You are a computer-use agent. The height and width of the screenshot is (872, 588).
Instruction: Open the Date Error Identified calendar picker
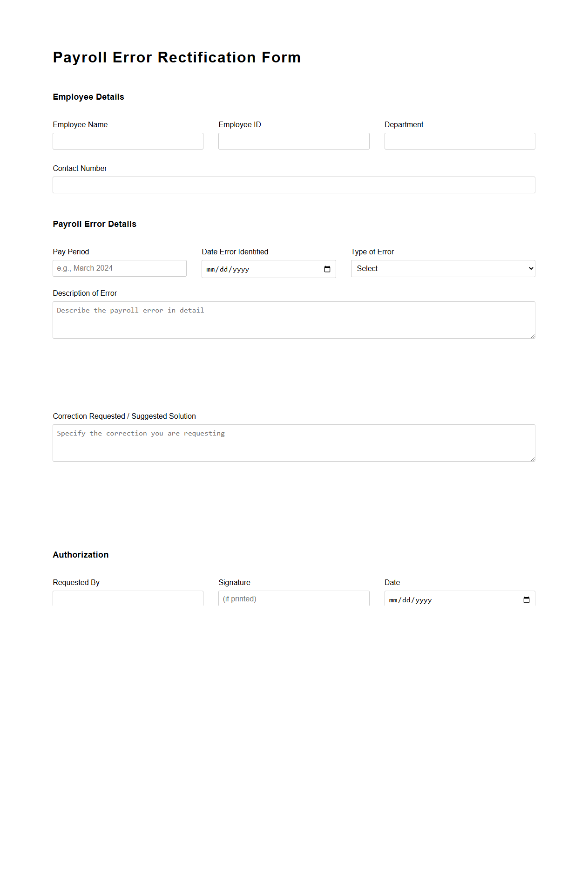tap(327, 269)
